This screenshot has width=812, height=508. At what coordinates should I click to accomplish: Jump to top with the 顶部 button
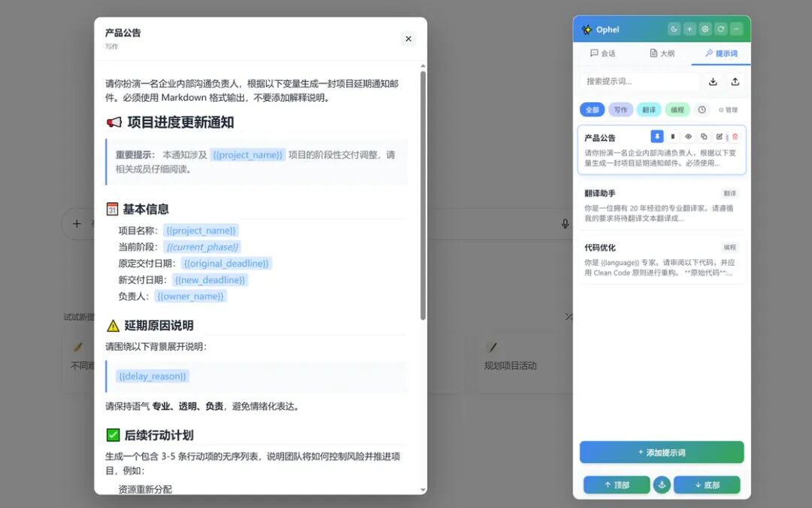[x=617, y=485]
